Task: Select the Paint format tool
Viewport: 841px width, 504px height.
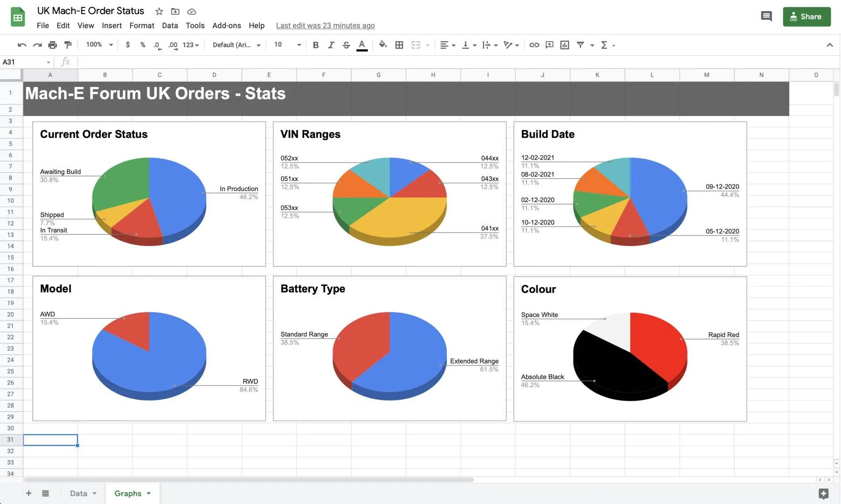Action: 68,45
